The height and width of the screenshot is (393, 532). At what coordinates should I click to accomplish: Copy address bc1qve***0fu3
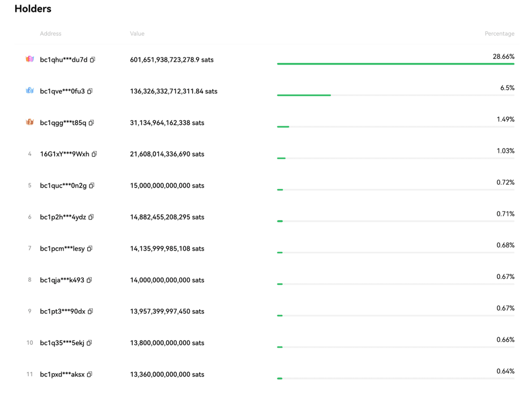[90, 91]
